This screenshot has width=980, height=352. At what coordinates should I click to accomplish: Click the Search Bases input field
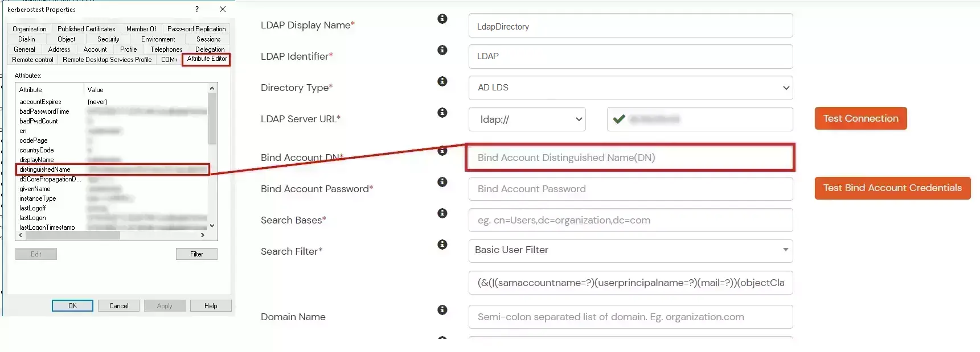point(630,220)
